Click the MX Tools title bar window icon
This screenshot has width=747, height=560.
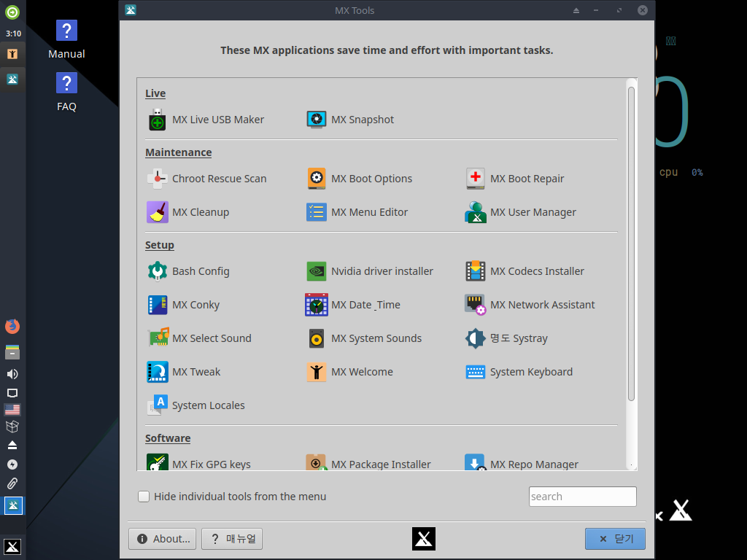coord(131,10)
